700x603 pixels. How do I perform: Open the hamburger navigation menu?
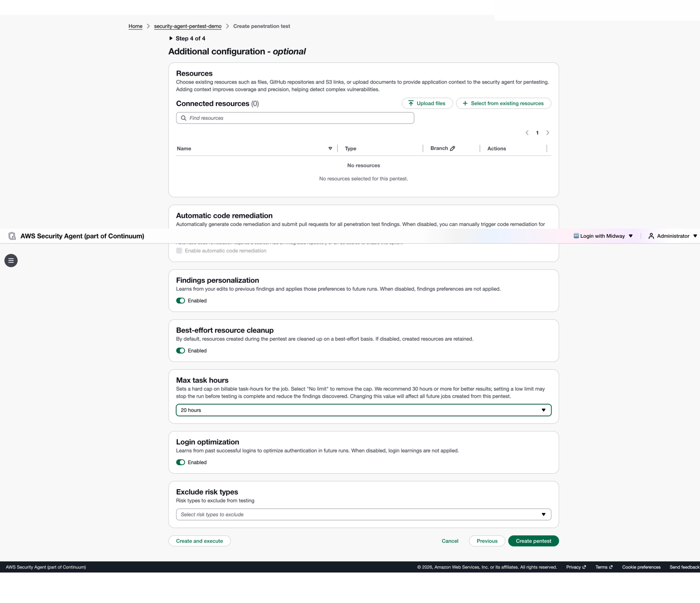tap(11, 260)
